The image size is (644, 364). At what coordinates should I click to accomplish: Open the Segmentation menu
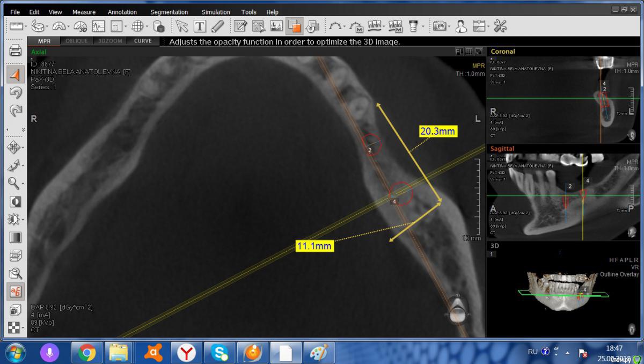(169, 12)
